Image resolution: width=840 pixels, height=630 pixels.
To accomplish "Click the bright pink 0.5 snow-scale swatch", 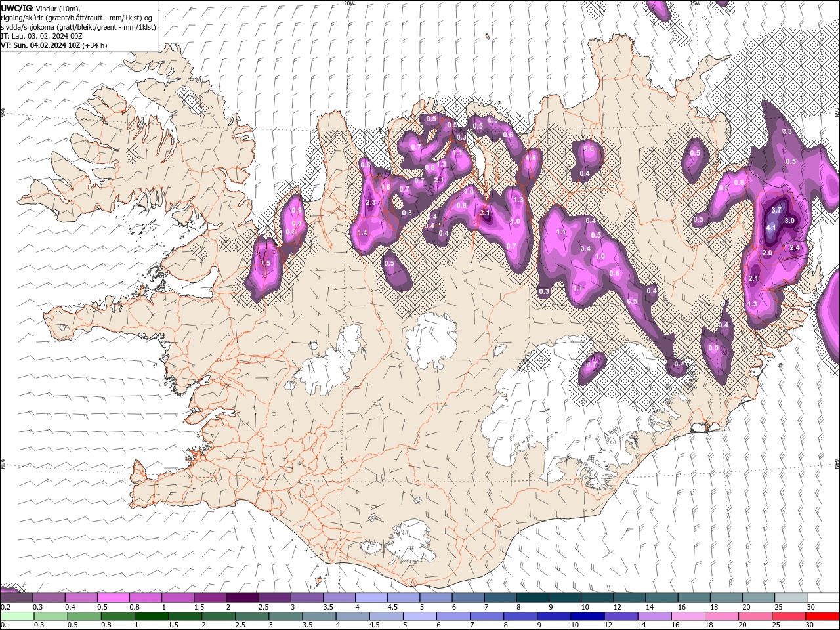I will click(113, 598).
